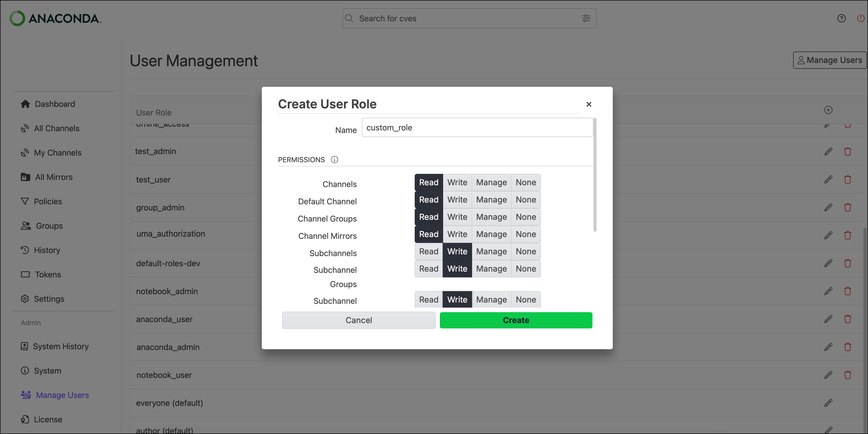Delete the anaconda_user role trash icon
Image resolution: width=868 pixels, height=434 pixels.
pos(847,319)
